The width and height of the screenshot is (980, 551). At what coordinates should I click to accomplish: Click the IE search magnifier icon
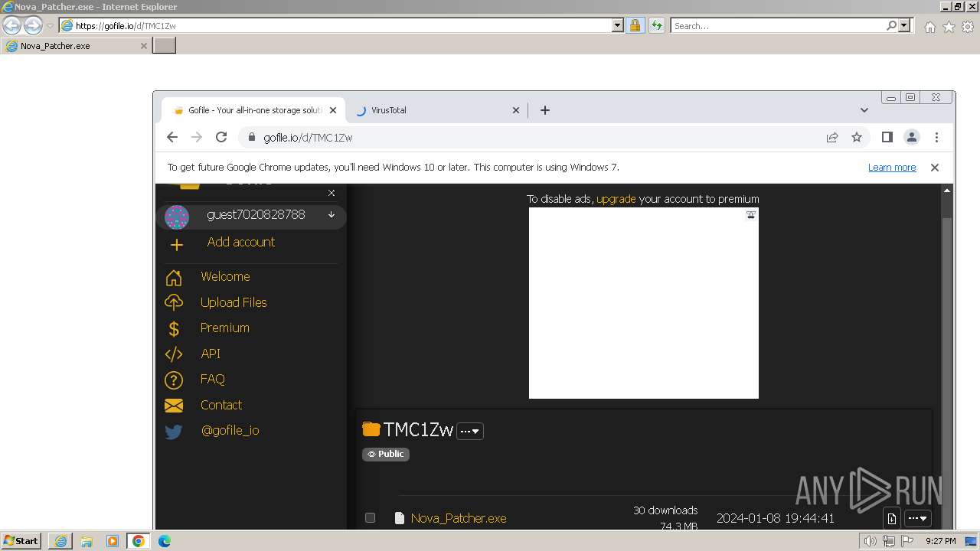click(891, 25)
